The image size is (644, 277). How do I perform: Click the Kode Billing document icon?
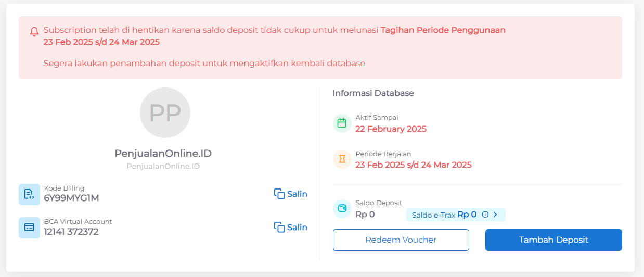(29, 194)
